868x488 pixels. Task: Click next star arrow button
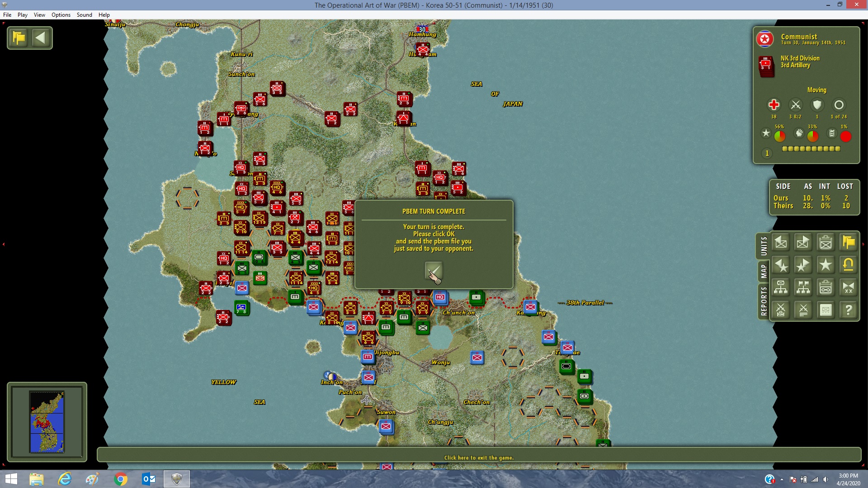click(x=803, y=265)
